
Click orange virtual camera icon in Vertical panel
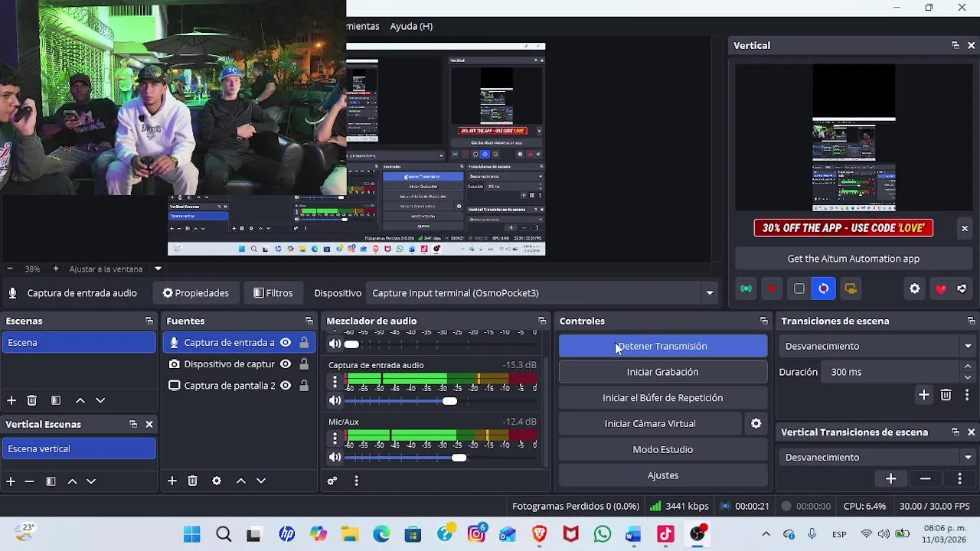pos(851,289)
